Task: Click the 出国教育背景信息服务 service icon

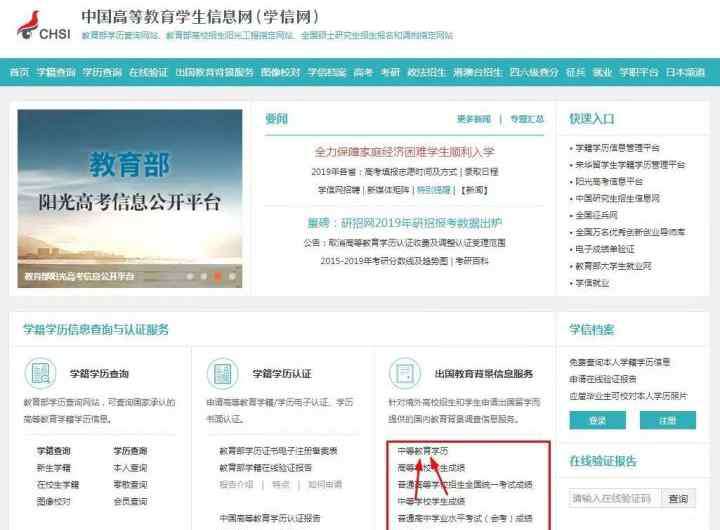Action: 405,373
